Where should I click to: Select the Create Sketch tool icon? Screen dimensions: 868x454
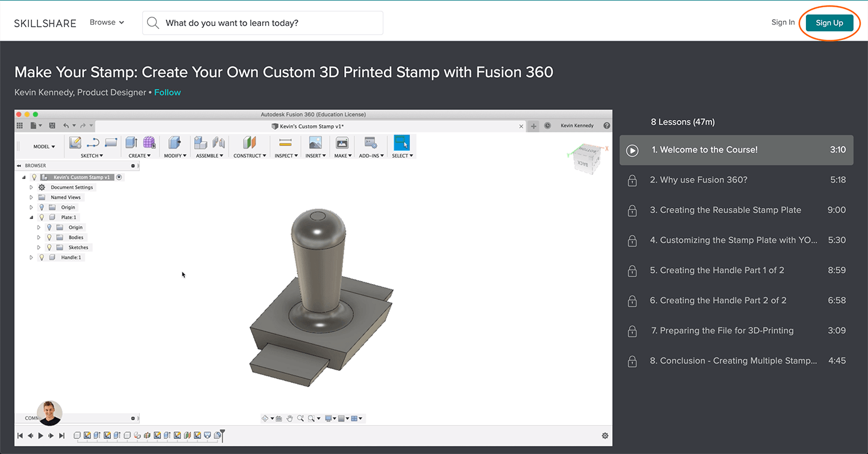[75, 143]
